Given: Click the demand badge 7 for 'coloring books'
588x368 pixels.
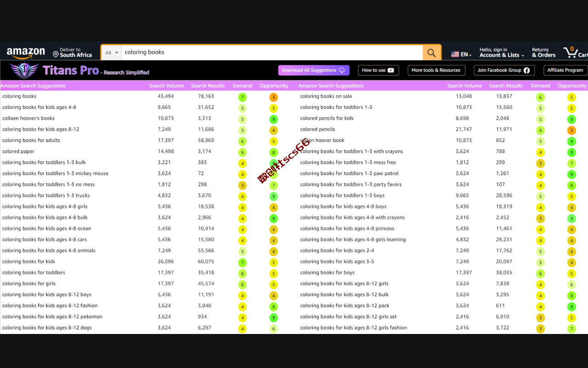Looking at the screenshot, I should coord(243,98).
